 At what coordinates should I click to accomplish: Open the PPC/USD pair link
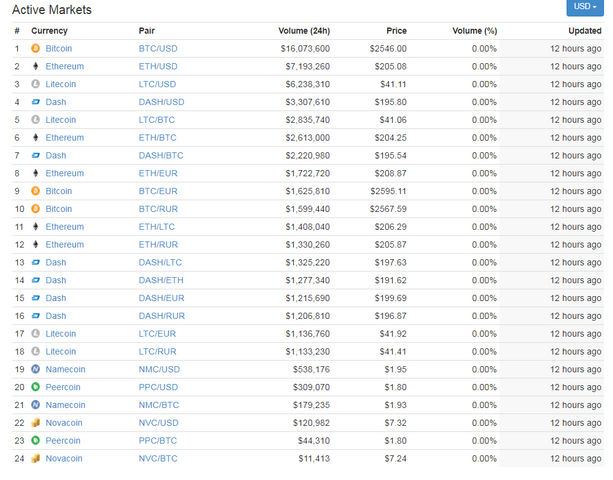coord(158,387)
